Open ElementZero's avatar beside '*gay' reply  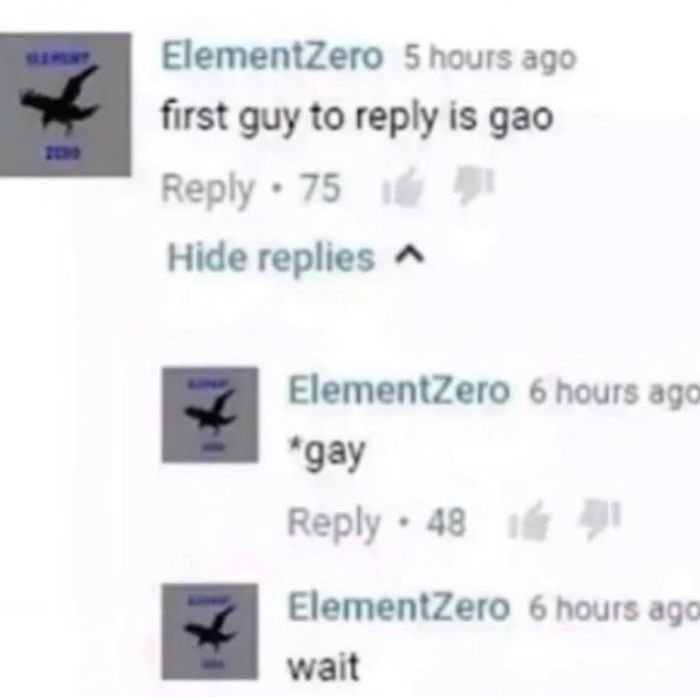[x=210, y=415]
